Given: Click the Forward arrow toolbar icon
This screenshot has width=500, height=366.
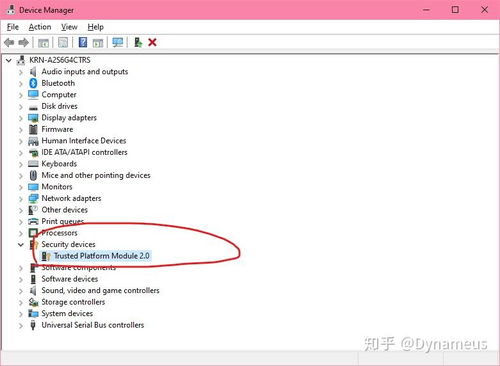Looking at the screenshot, I should pos(24,42).
